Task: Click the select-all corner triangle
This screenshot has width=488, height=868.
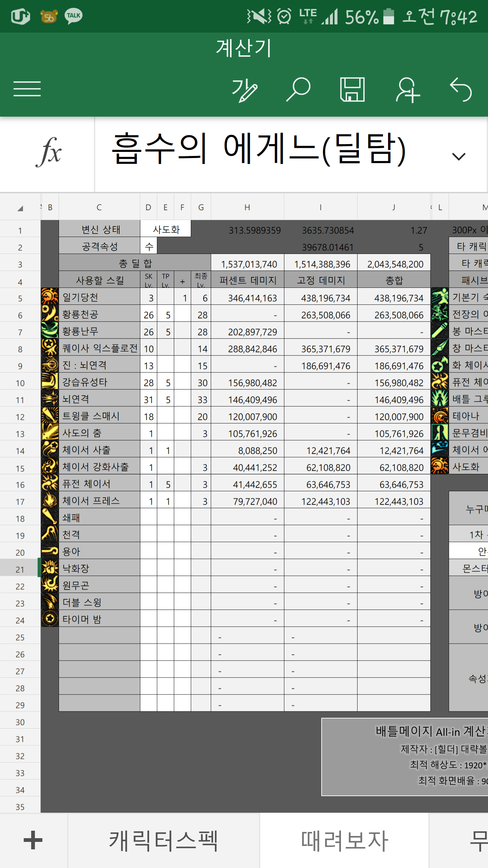Action: tap(20, 208)
